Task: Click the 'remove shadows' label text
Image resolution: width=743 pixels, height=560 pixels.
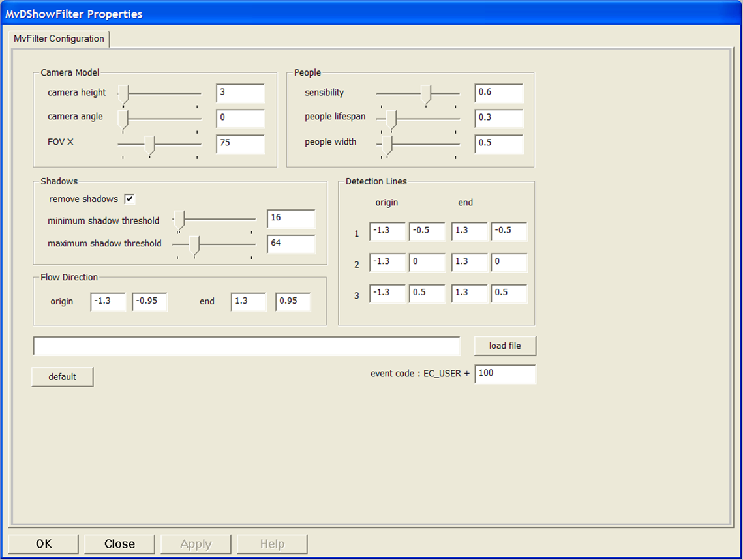Action: (x=83, y=199)
